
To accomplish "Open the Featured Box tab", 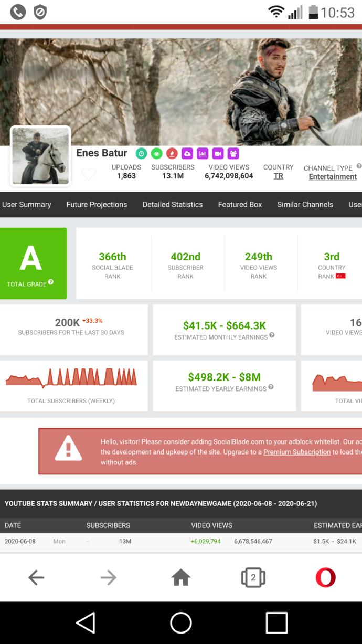I will click(240, 205).
